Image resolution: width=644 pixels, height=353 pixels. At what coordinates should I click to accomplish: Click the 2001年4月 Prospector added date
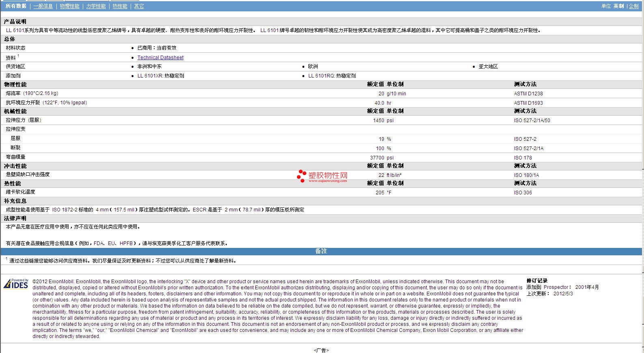click(x=587, y=287)
